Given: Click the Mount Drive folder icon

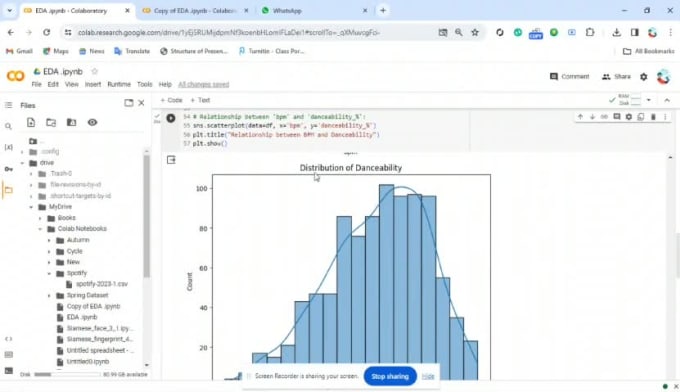Looking at the screenshot, I should (x=72, y=123).
